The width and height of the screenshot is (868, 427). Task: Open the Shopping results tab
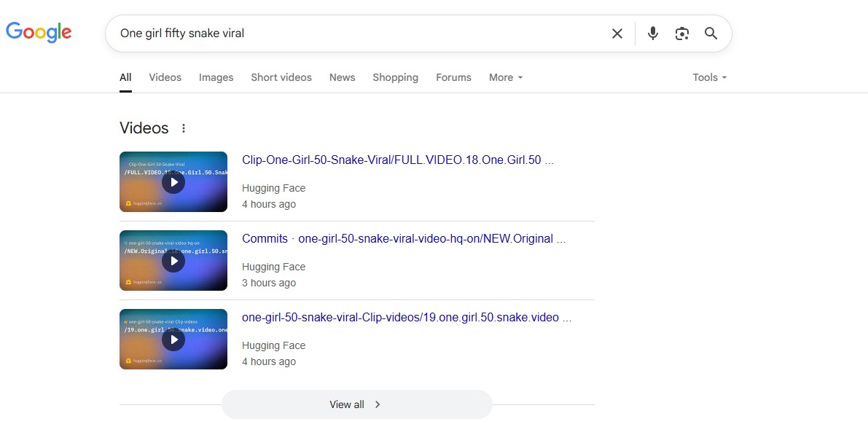click(x=395, y=77)
